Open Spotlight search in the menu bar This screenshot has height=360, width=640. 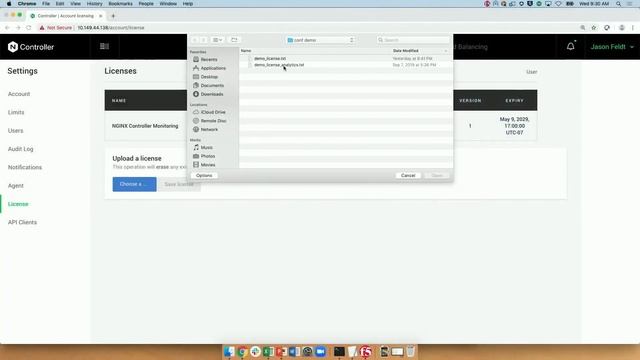(619, 4)
